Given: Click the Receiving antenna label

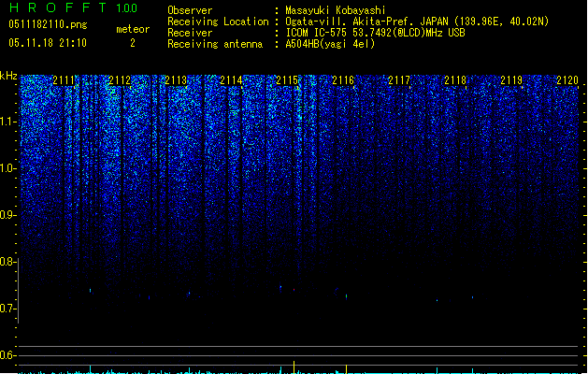Looking at the screenshot, I should [215, 44].
